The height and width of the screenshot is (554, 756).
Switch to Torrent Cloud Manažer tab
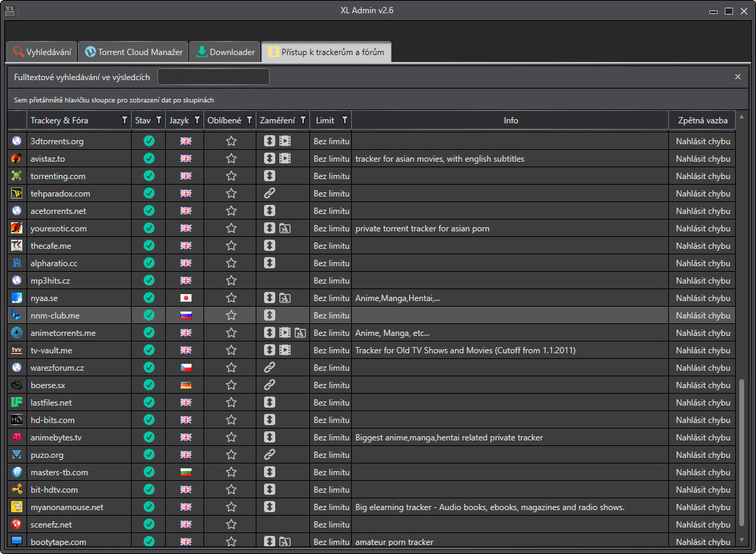[134, 52]
